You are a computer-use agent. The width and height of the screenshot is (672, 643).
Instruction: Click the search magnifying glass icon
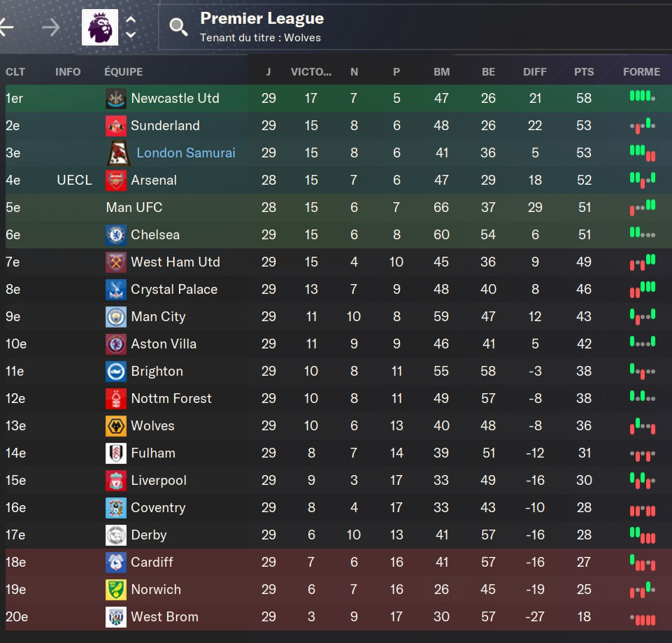point(178,27)
